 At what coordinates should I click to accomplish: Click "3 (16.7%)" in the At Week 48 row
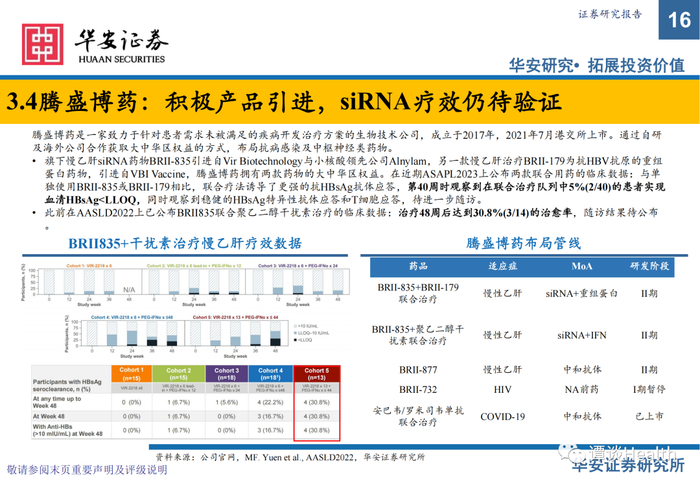tap(271, 416)
